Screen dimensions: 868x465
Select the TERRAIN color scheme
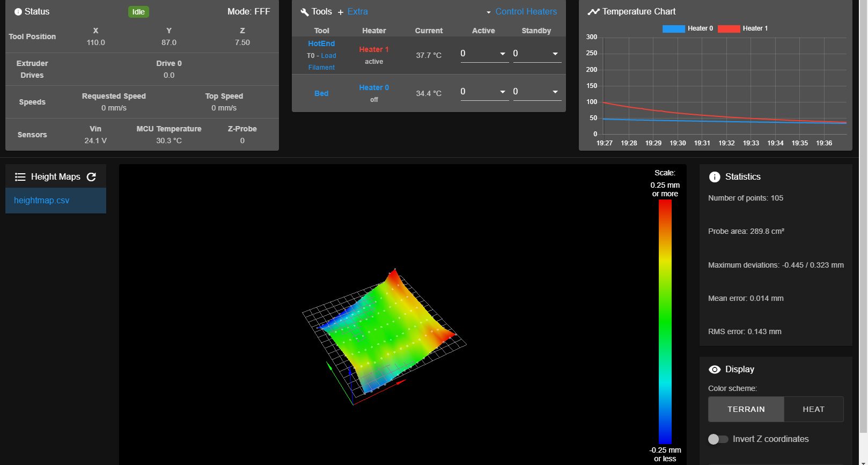coord(746,409)
